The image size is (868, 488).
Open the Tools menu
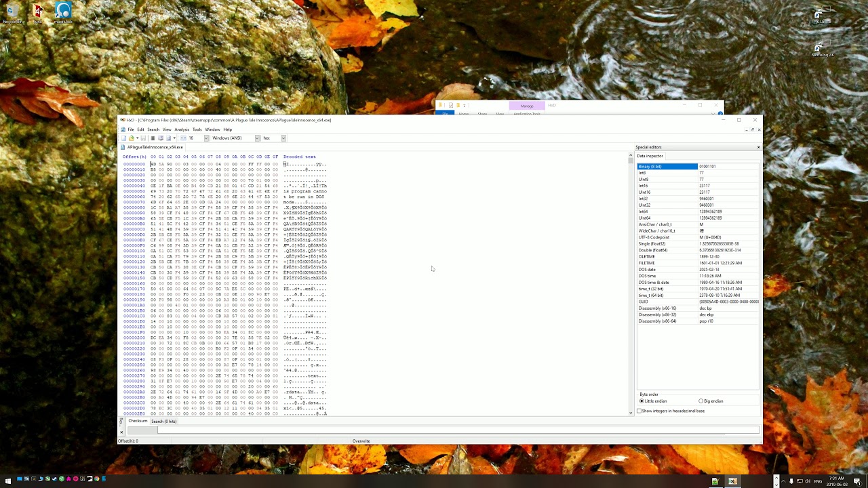tap(197, 129)
